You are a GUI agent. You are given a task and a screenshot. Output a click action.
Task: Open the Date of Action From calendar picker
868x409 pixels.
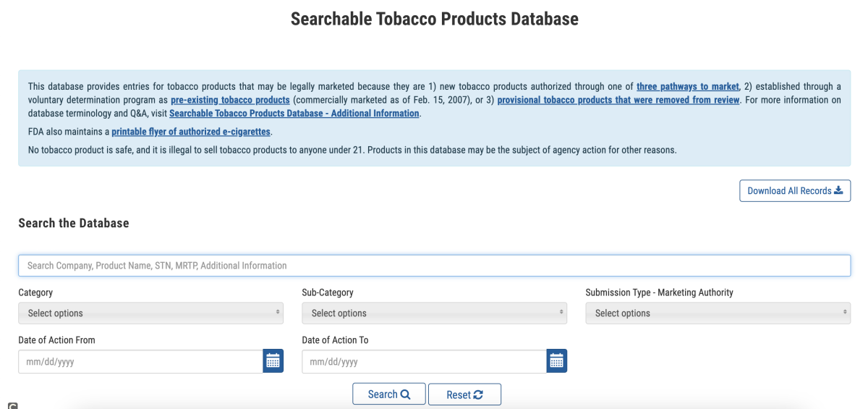coord(273,361)
